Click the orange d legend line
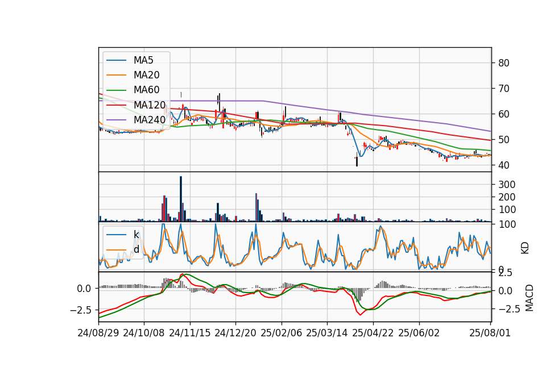Screen dimensions: 546x392 [116, 250]
